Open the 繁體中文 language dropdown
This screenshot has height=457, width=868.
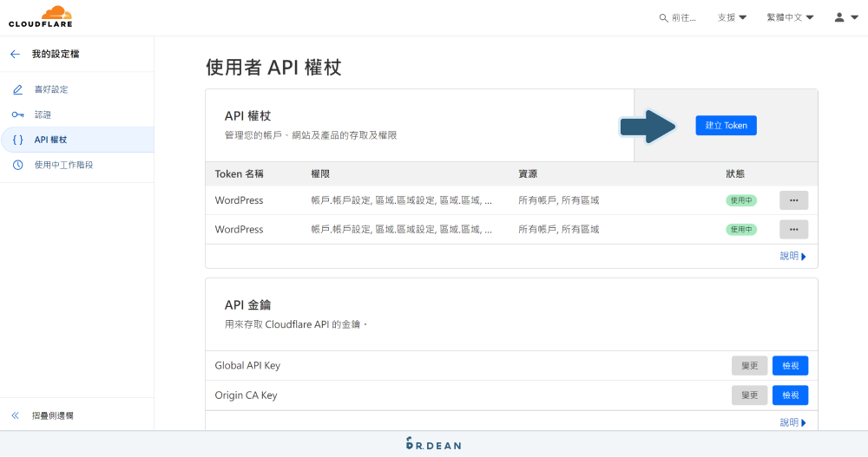[x=790, y=17]
